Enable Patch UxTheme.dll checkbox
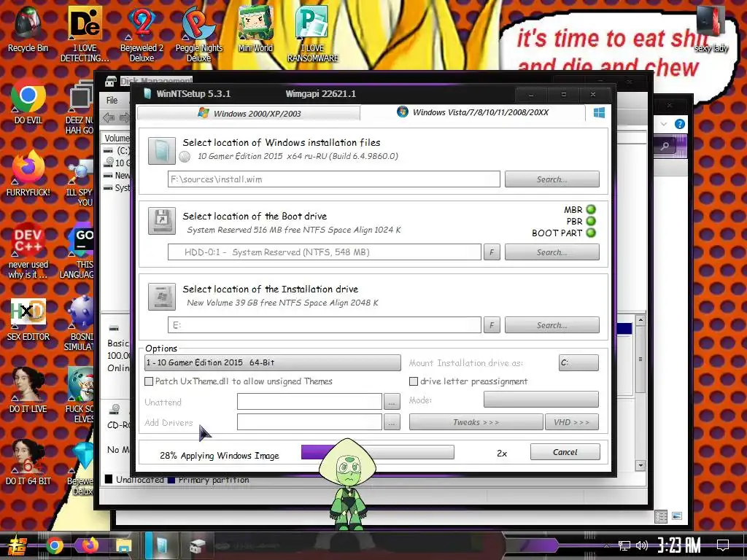Image resolution: width=747 pixels, height=560 pixels. tap(149, 381)
